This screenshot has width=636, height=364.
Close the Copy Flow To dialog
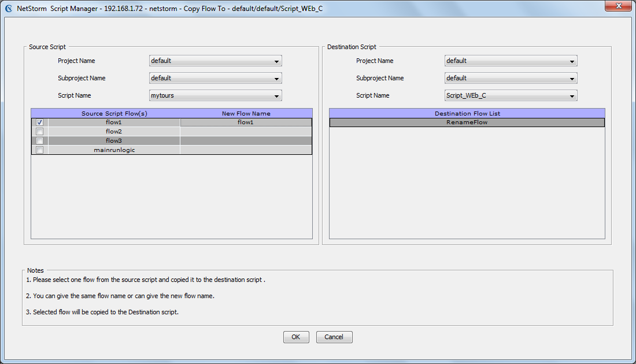(619, 6)
